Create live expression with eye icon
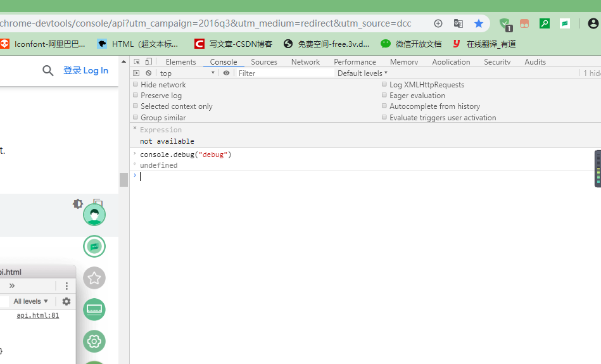This screenshot has width=601, height=364. click(226, 73)
